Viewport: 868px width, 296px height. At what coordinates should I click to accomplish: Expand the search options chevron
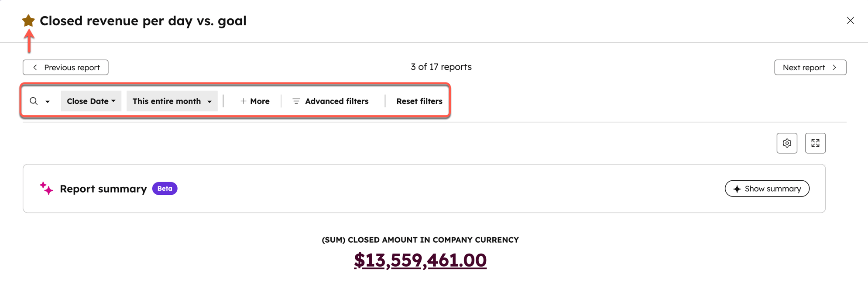(47, 101)
